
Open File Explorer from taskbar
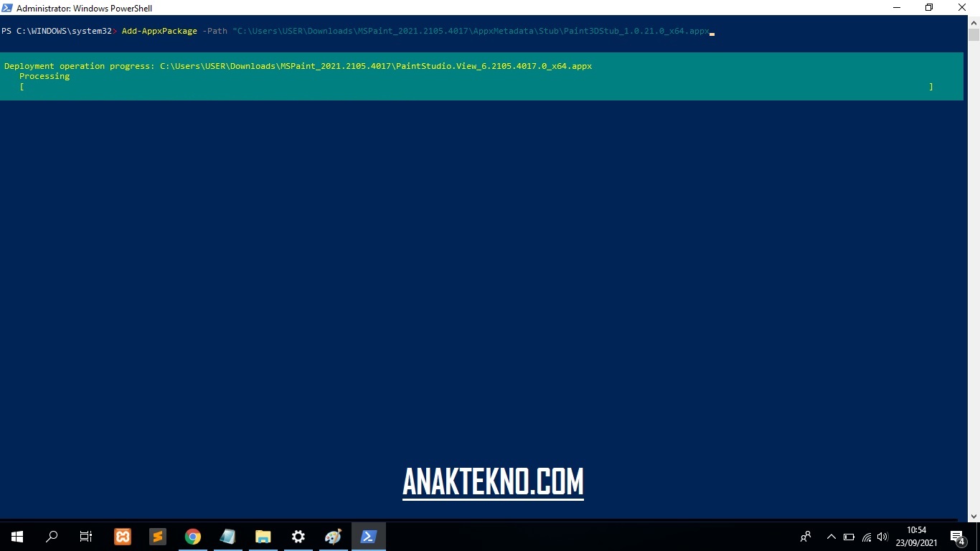click(263, 537)
